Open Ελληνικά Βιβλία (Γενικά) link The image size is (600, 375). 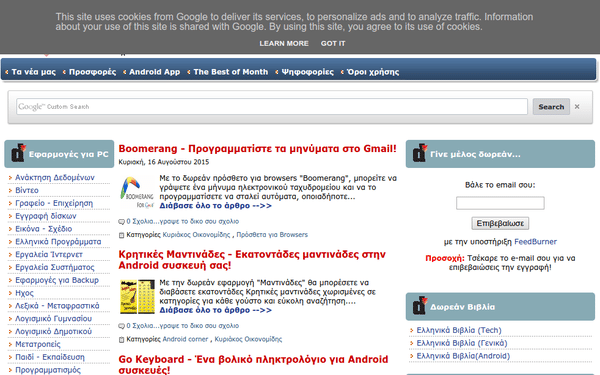462,343
